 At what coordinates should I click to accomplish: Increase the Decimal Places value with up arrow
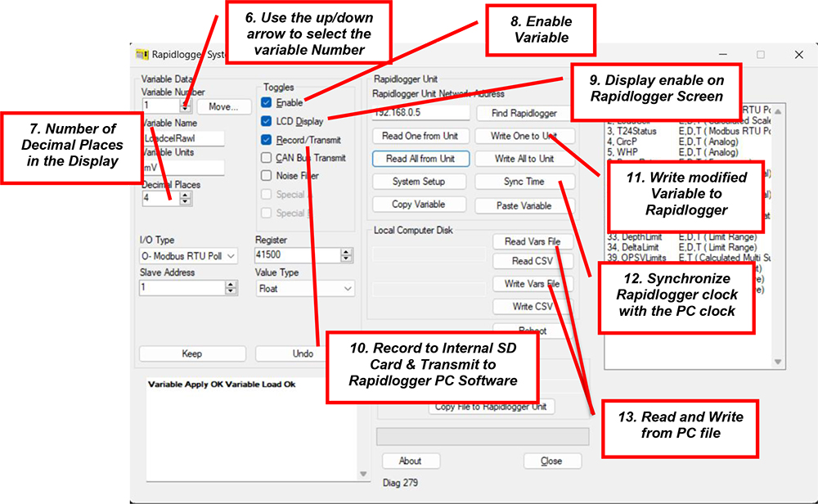(185, 195)
